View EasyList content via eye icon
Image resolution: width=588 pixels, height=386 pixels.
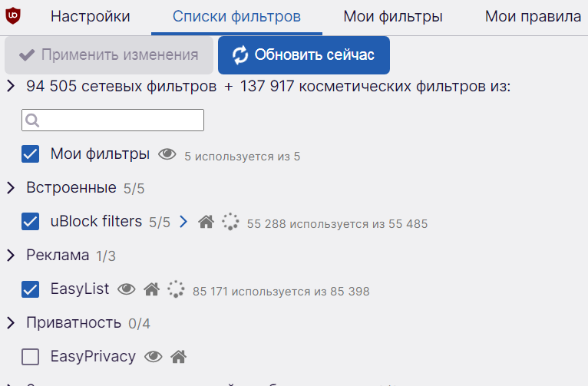[127, 289]
